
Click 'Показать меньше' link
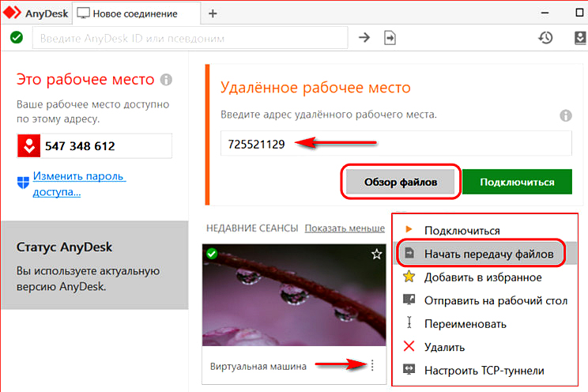pyautogui.click(x=345, y=228)
